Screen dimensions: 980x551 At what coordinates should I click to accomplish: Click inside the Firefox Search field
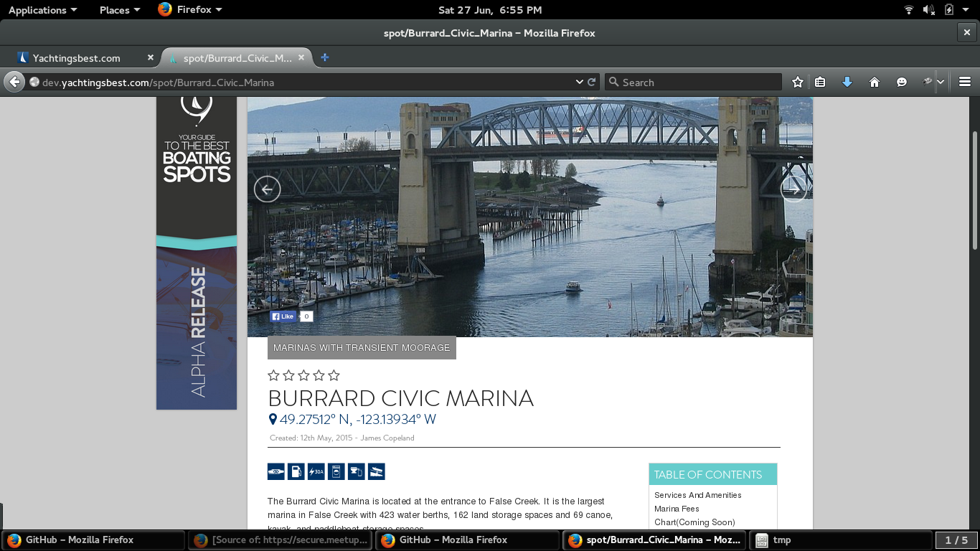[696, 83]
